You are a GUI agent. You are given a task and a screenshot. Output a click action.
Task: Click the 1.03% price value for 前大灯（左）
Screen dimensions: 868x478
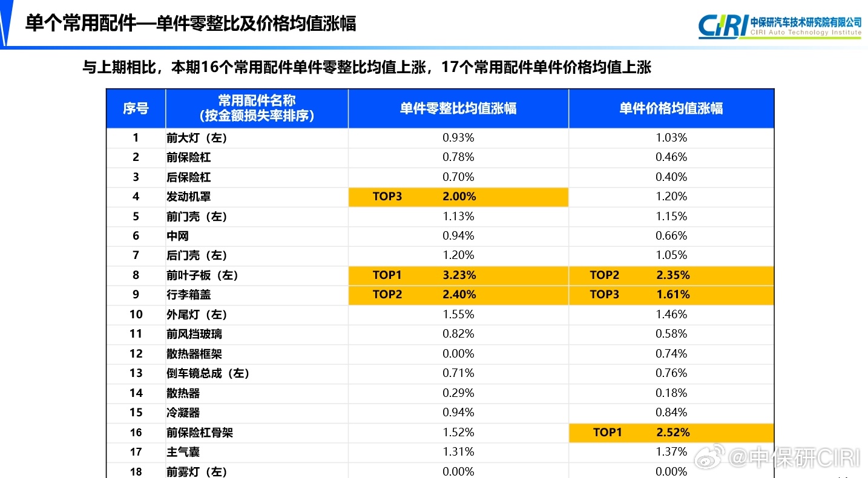click(x=671, y=138)
